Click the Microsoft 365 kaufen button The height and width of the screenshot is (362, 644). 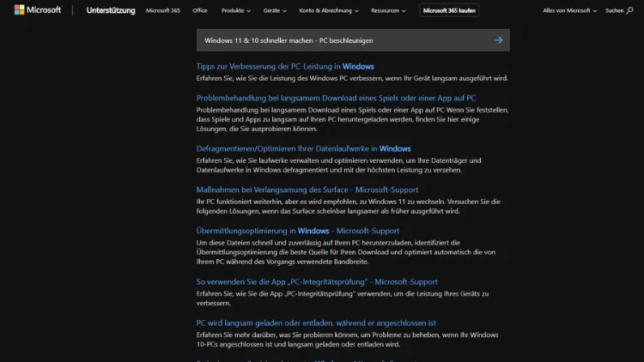coord(449,10)
